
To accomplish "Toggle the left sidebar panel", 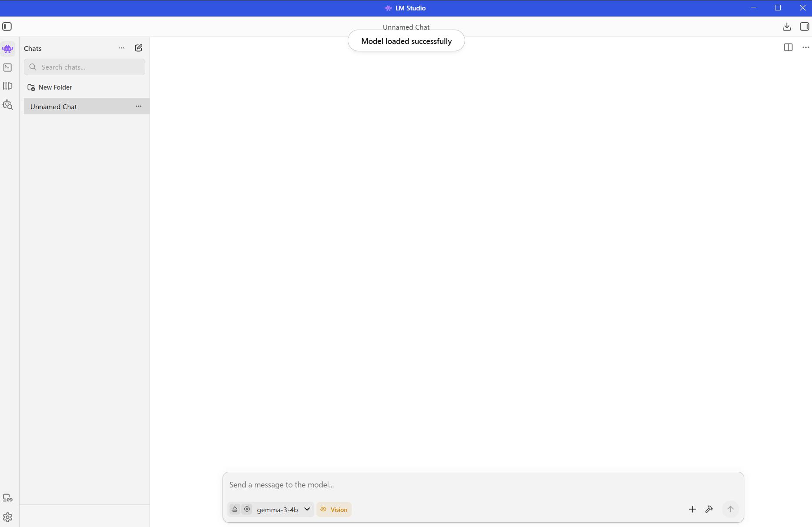I will click(x=7, y=27).
